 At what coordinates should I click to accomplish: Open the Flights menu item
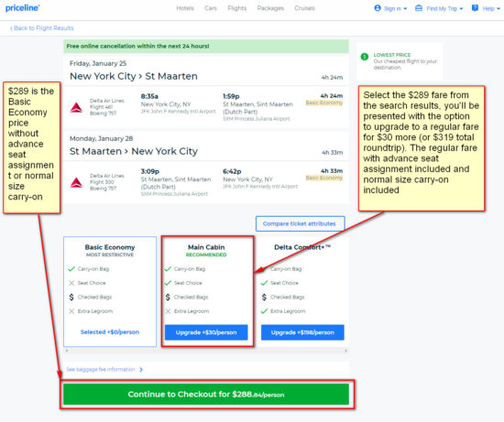pyautogui.click(x=237, y=8)
